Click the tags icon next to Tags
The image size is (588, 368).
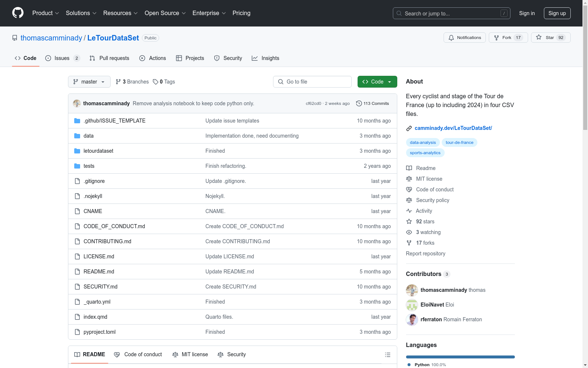click(x=155, y=82)
